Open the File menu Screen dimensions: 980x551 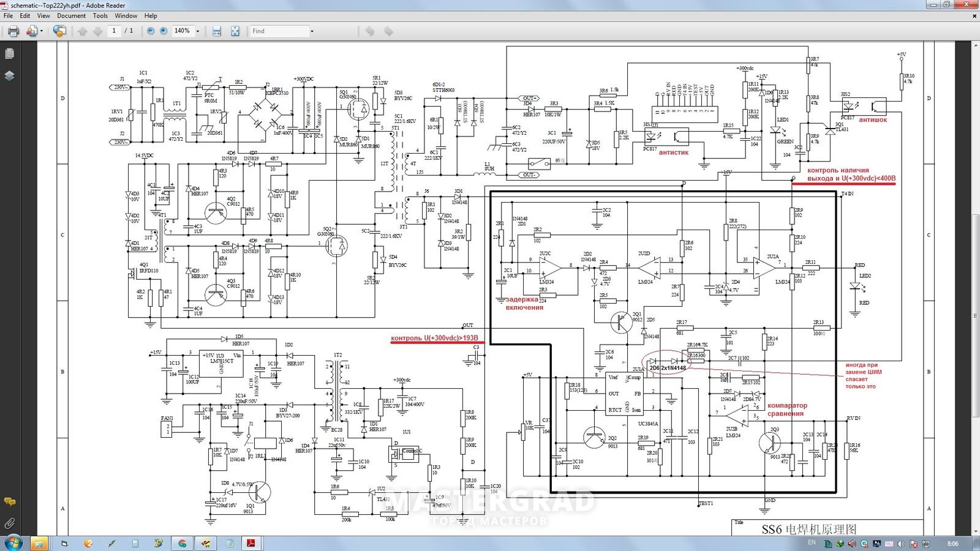(x=9, y=16)
